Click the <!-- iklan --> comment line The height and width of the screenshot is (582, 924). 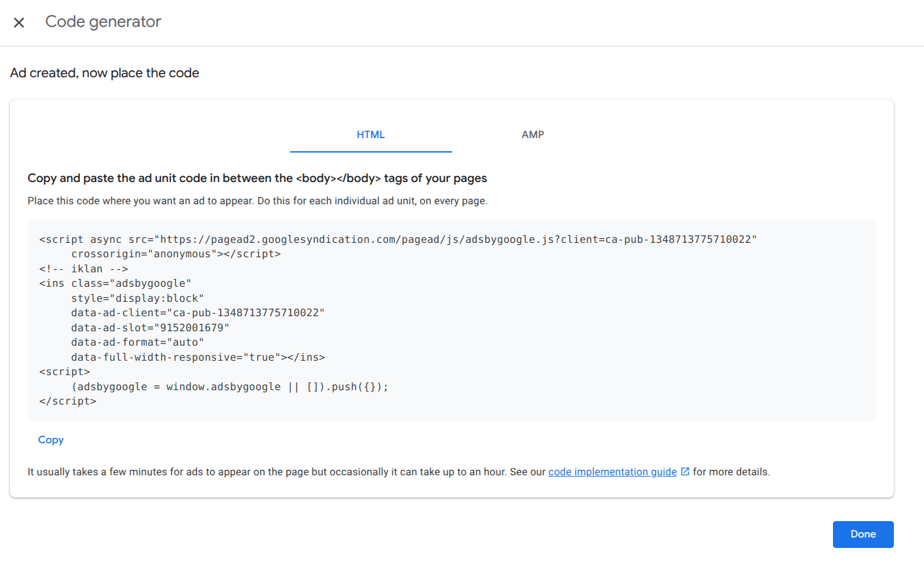pos(84,269)
